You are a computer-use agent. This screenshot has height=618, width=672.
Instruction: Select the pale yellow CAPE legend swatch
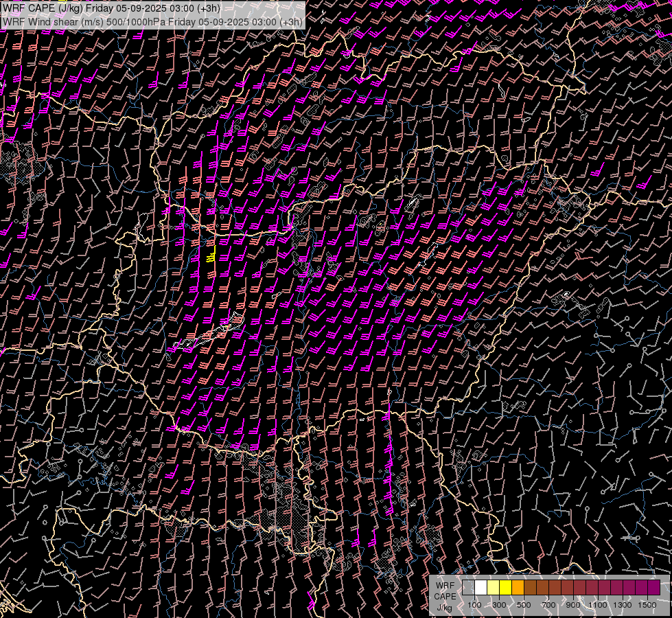[x=494, y=588]
